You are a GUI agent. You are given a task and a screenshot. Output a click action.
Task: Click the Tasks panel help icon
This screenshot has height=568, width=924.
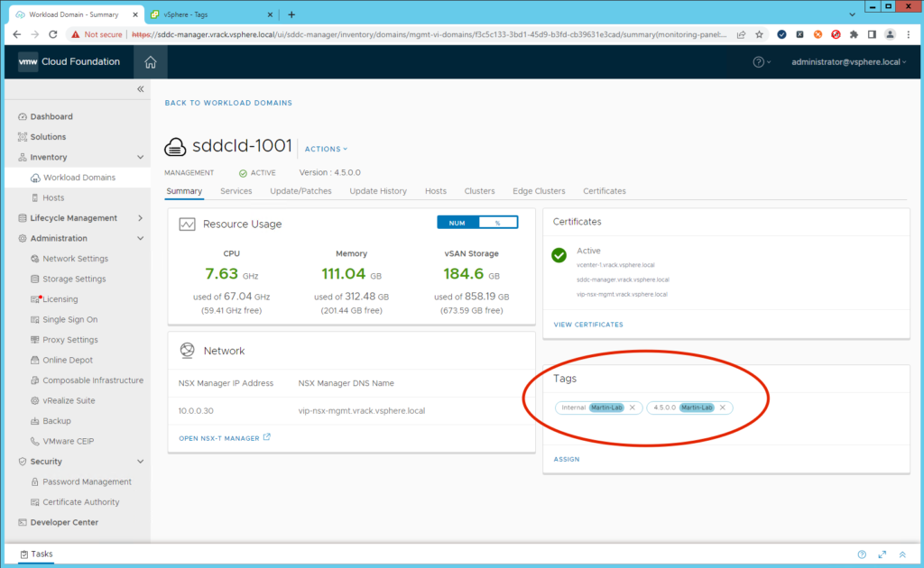(862, 554)
